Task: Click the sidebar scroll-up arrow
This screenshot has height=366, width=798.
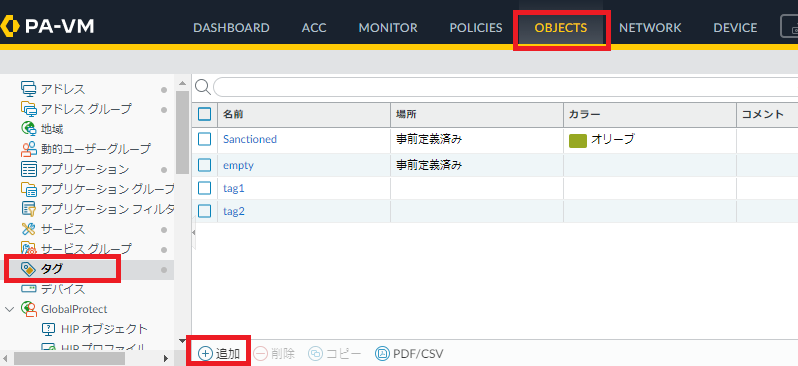Action: tap(182, 82)
